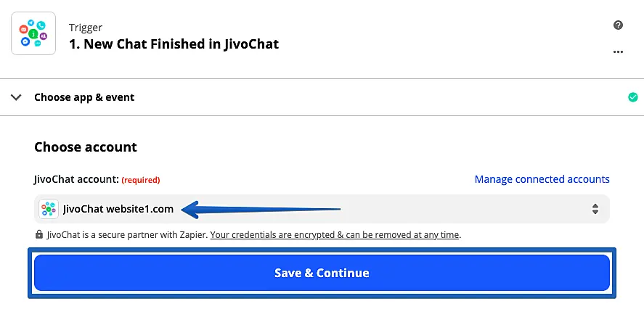Open the help question mark icon
Viewport: 644px width, 325px height.
pos(618,25)
